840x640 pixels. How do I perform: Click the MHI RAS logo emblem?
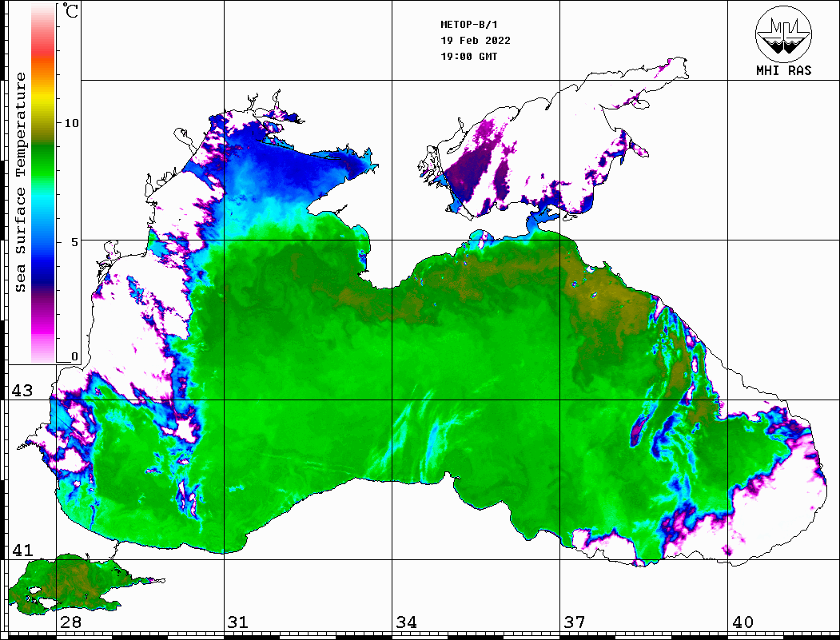click(783, 34)
